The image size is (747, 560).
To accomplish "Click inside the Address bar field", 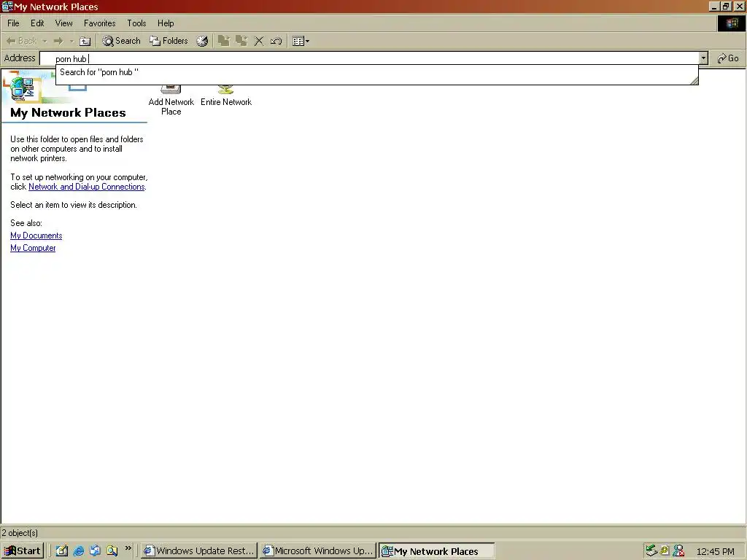I will [369, 58].
